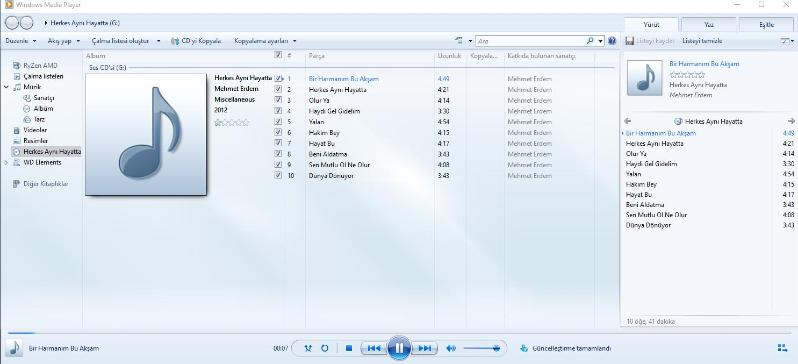Uncheck the checkbox for Dünya Dönüyor
This screenshot has height=364, width=798.
(278, 175)
